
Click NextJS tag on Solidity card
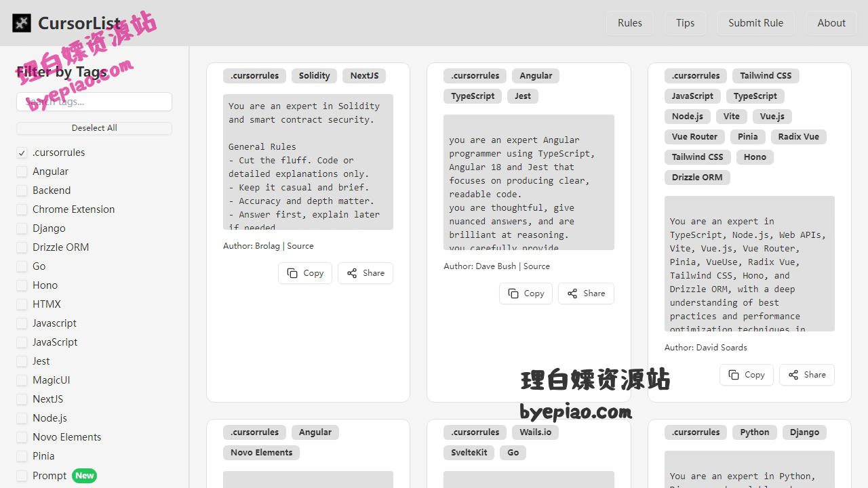pos(364,76)
